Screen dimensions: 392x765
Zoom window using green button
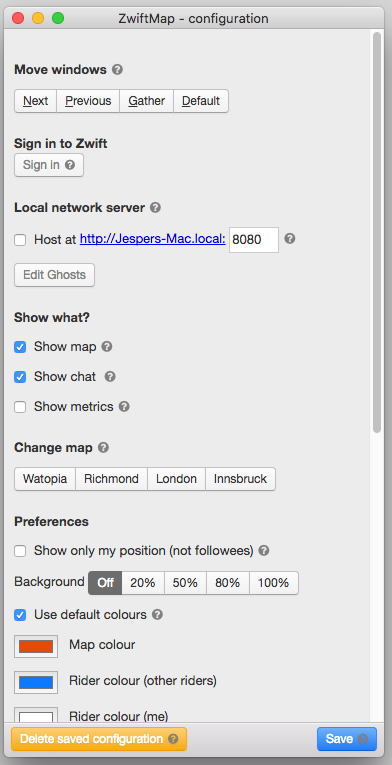[x=58, y=19]
